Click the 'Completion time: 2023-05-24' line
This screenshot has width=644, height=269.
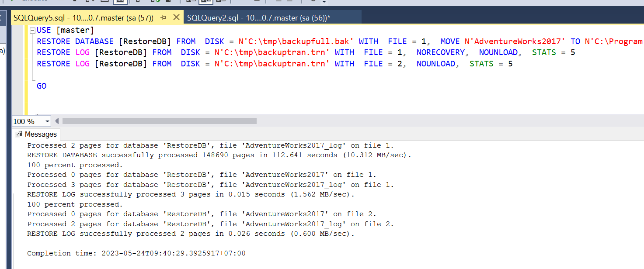point(136,253)
